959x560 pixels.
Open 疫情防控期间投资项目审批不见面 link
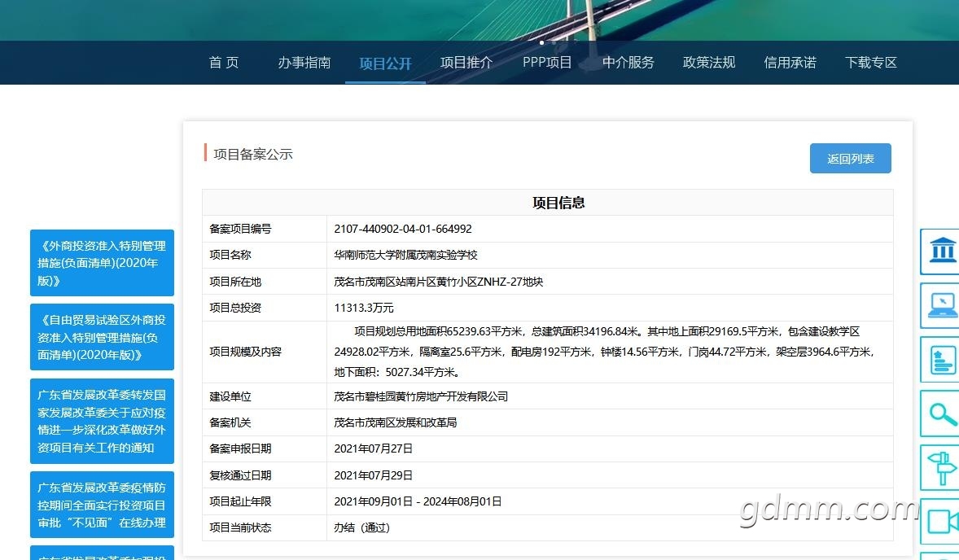click(x=102, y=505)
